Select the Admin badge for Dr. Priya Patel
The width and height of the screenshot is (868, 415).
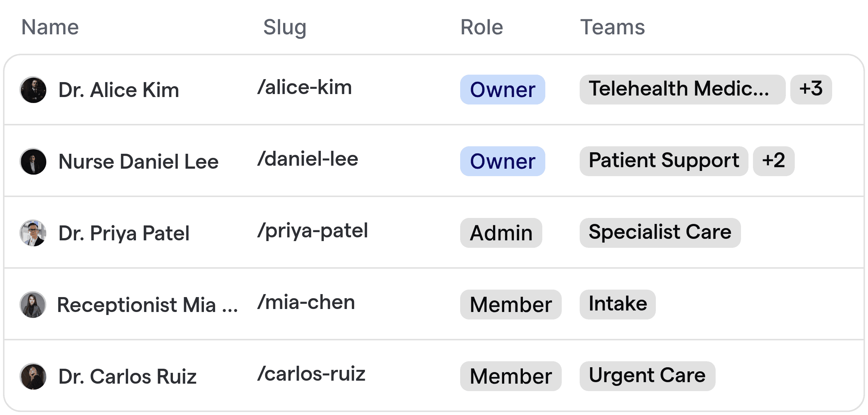(500, 233)
